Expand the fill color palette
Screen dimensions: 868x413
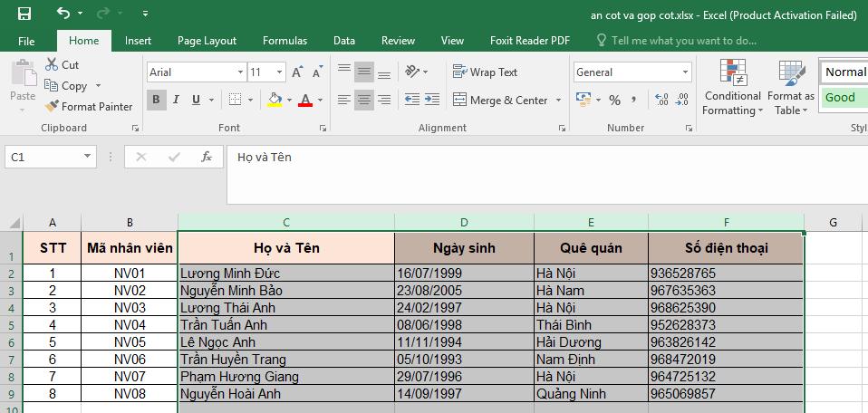point(289,101)
